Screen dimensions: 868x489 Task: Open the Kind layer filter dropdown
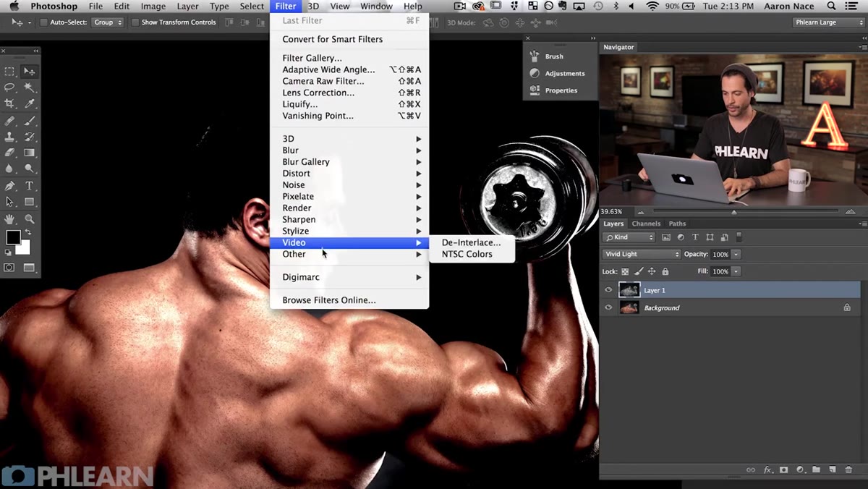pos(629,237)
